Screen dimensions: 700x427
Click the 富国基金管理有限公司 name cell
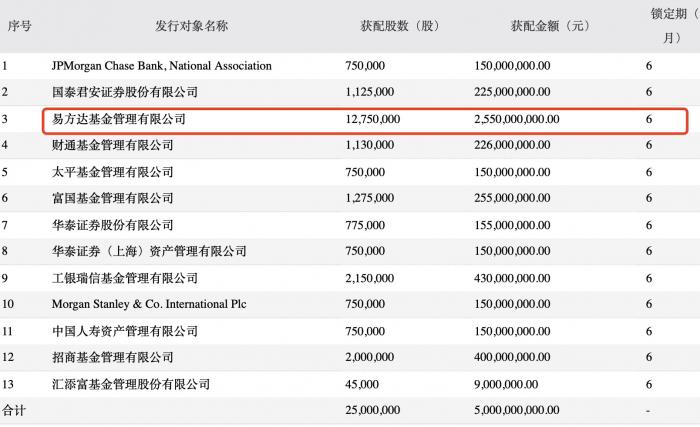[112, 199]
